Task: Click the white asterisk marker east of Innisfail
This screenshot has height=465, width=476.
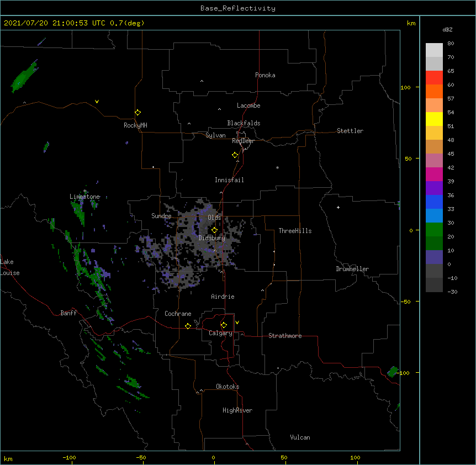Action: [x=277, y=167]
